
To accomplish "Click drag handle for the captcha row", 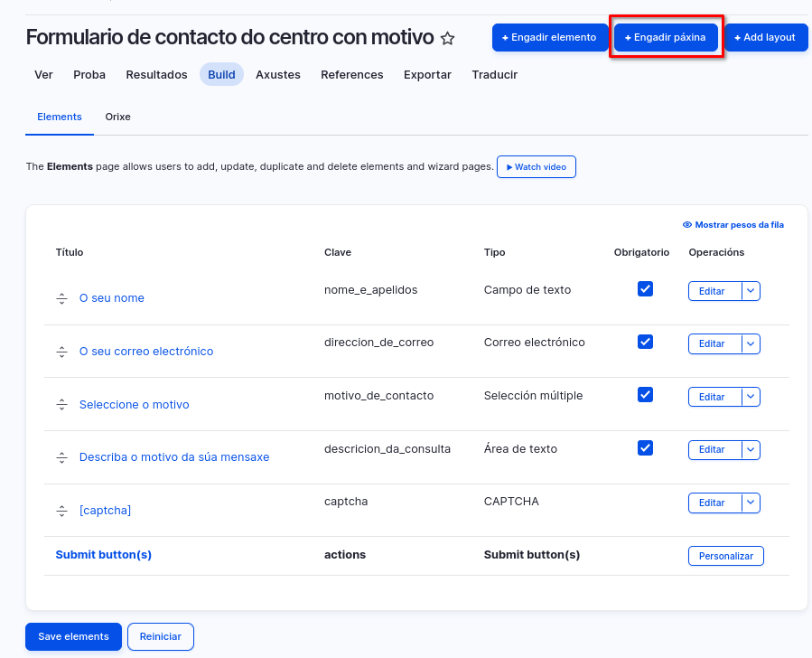I will coord(61,511).
